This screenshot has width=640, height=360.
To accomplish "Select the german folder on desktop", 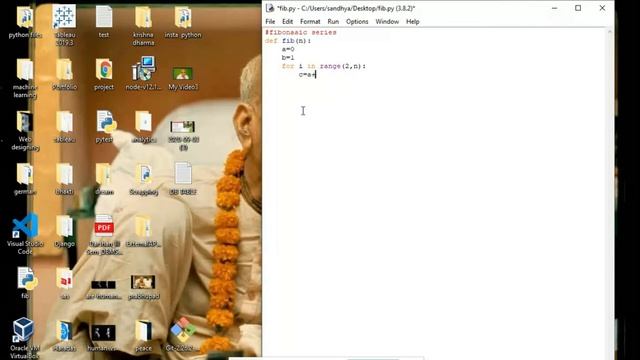I will click(x=25, y=179).
